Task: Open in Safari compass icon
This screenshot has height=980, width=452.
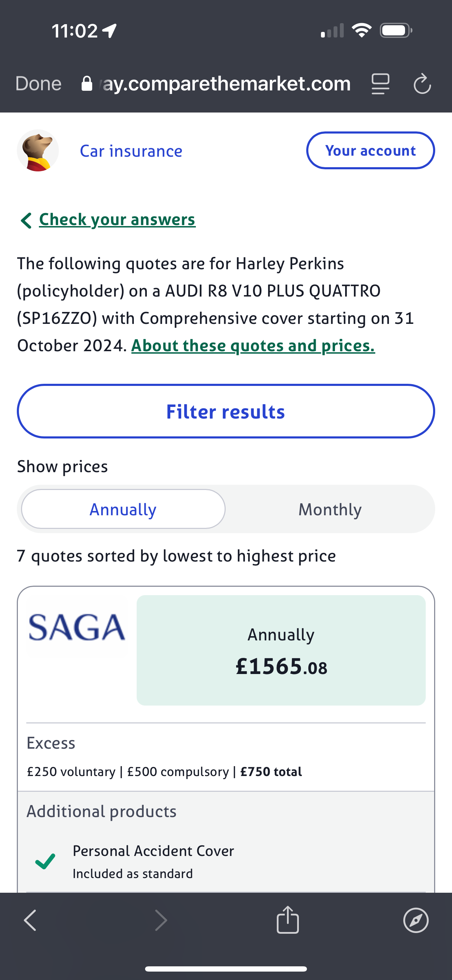Action: (x=416, y=920)
